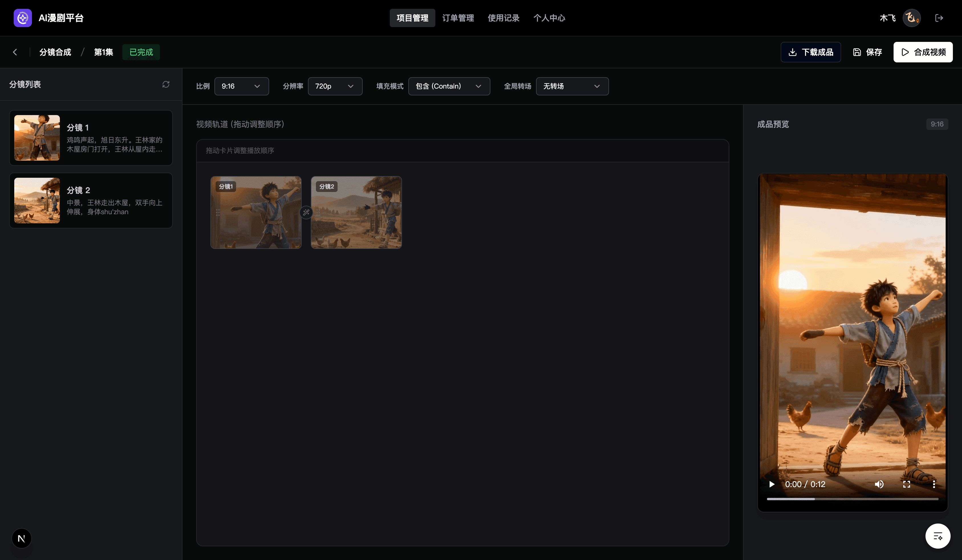Screen dimensions: 962x560
Task: Open video more options three-dot menu
Action: pos(934,484)
